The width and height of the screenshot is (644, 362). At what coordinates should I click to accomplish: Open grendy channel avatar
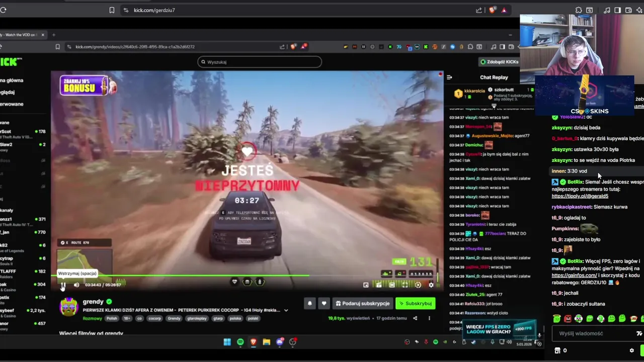coord(69,306)
